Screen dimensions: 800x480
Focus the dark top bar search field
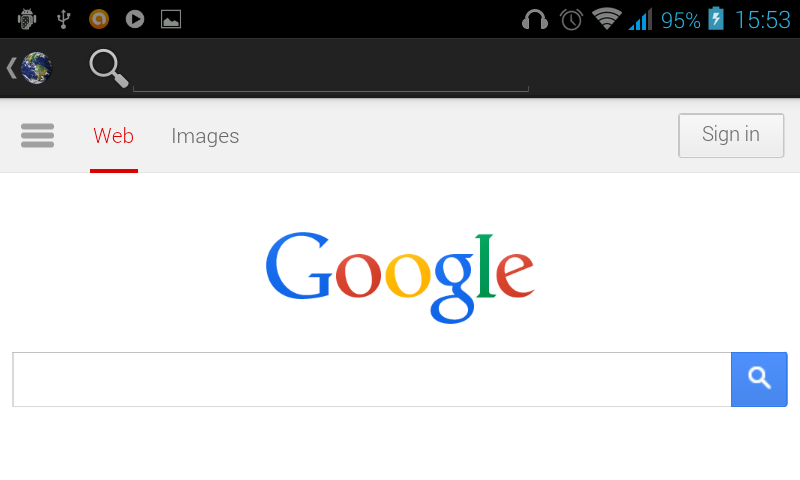(x=331, y=71)
